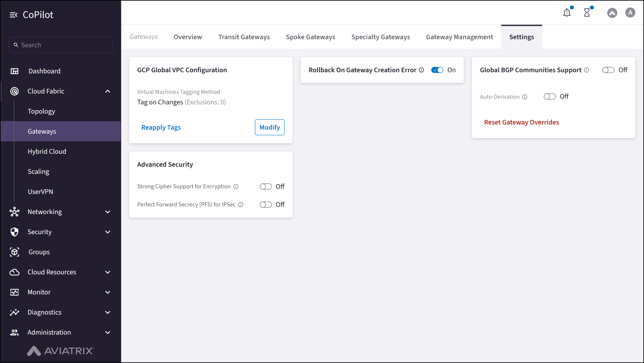Open the Aviatrix account avatar menu
The image size is (644, 363).
(630, 13)
